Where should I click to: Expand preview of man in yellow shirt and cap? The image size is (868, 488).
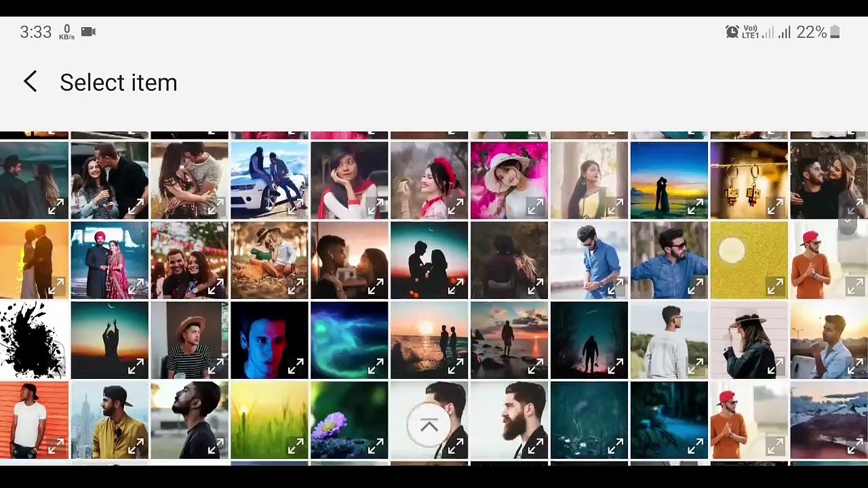pyautogui.click(x=136, y=447)
